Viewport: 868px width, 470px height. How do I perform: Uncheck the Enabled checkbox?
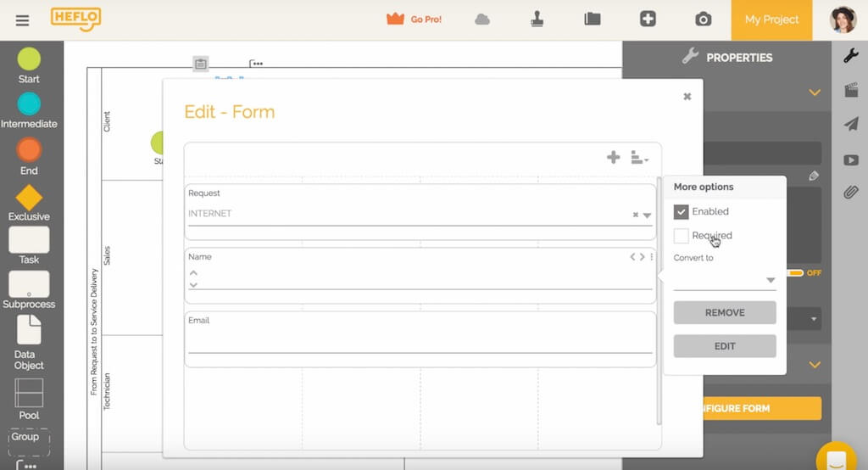681,212
